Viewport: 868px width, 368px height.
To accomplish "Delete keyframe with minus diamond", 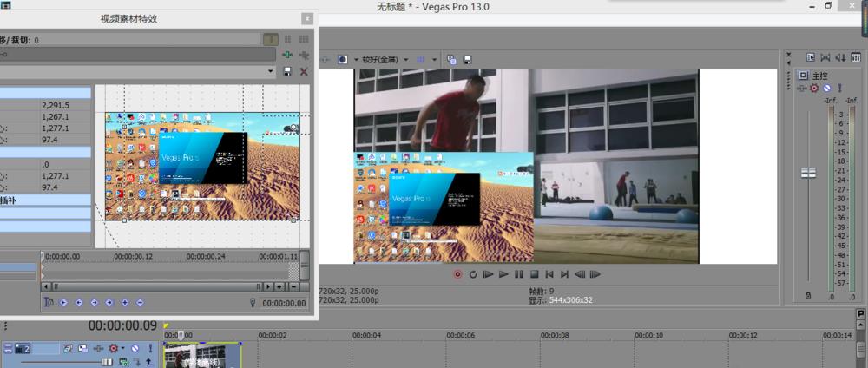I will point(140,303).
